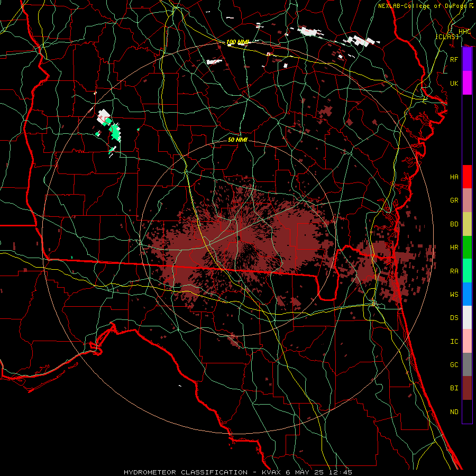Click the HR legend label
476x476 pixels.
click(454, 248)
